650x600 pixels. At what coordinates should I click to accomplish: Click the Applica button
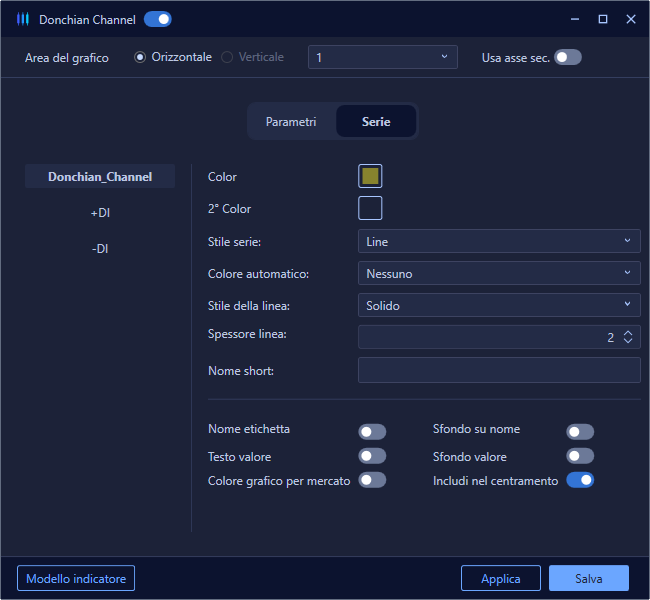(x=501, y=578)
